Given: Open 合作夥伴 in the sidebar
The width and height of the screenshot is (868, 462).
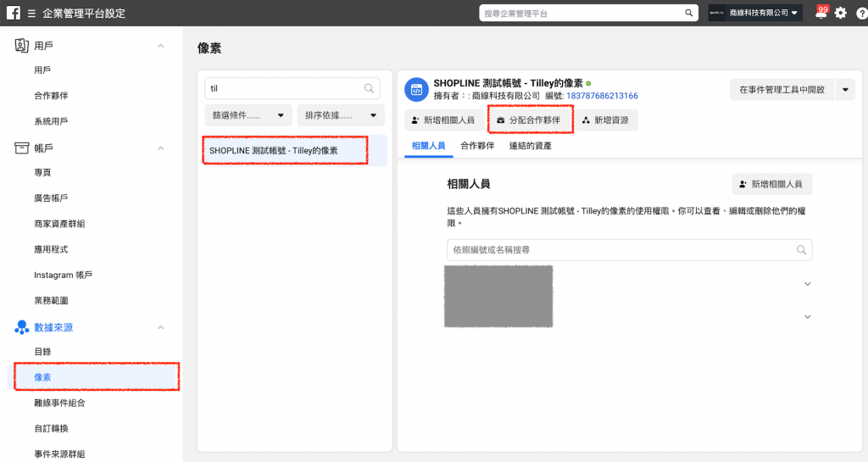Looking at the screenshot, I should click(51, 96).
